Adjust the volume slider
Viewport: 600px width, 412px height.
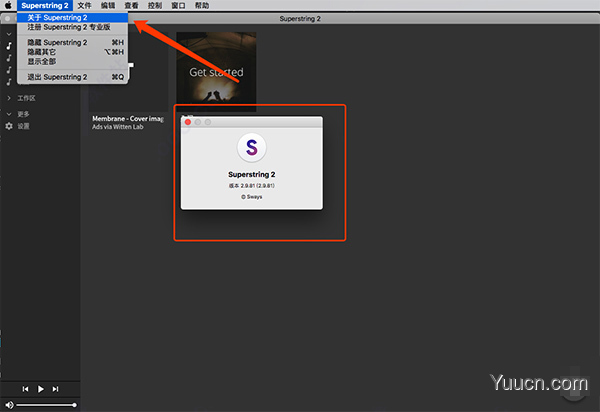[x=47, y=405]
